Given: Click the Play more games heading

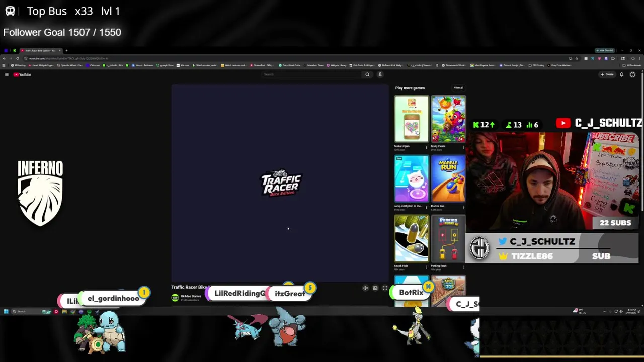Looking at the screenshot, I should [x=410, y=88].
